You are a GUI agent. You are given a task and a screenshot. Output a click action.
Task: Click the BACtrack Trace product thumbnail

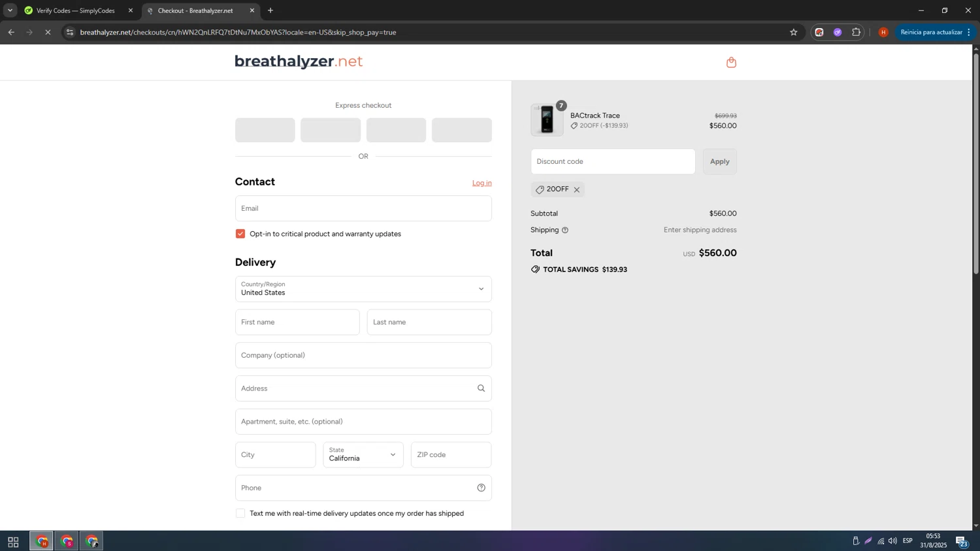tap(547, 120)
